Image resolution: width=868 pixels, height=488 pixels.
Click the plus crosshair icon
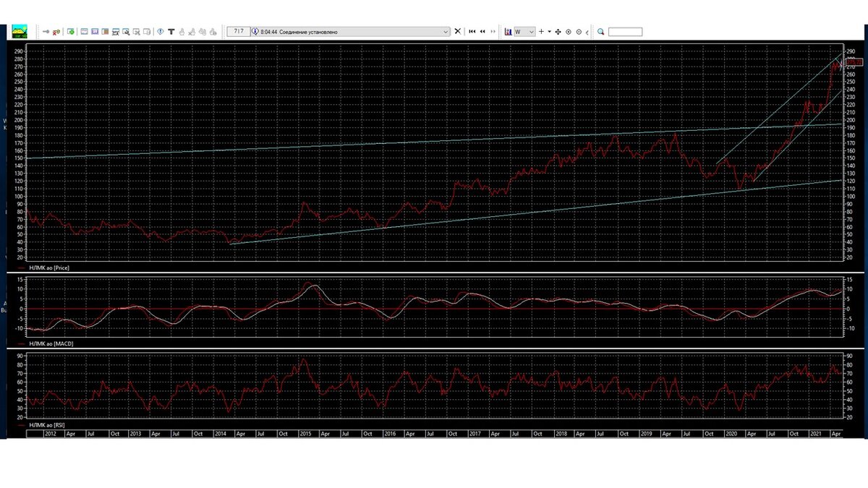pyautogui.click(x=541, y=32)
